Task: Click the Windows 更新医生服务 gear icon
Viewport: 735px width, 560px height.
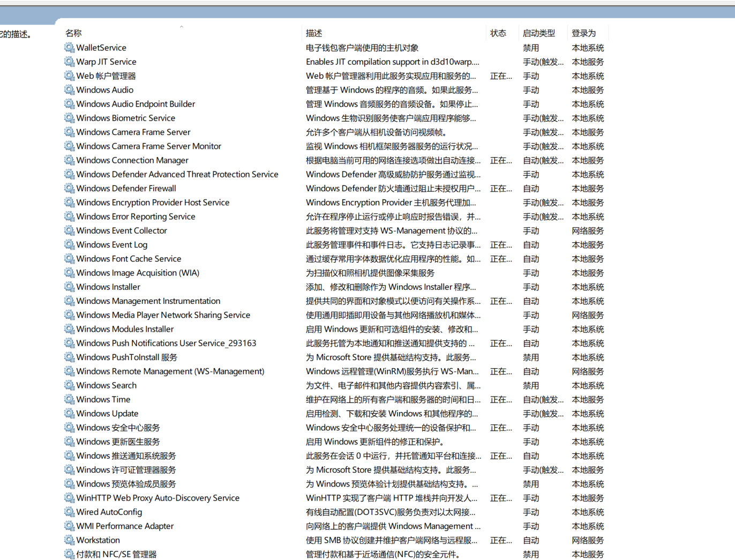Action: point(69,442)
